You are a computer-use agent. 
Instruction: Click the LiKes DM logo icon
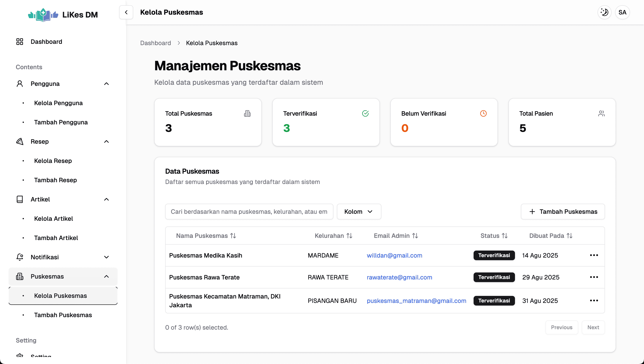tap(43, 15)
